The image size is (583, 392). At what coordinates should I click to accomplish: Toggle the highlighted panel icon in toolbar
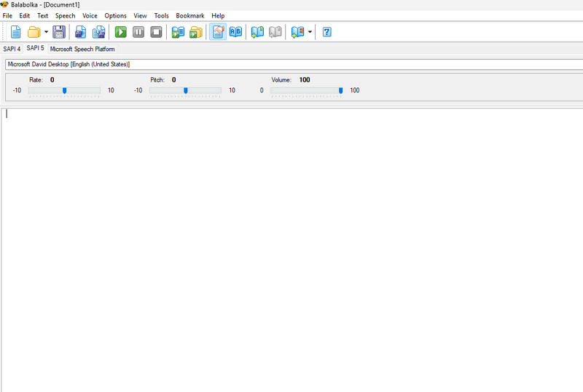point(217,32)
